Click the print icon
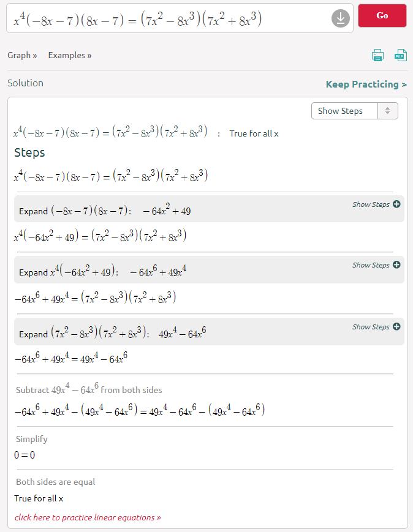The image size is (413, 532). [377, 56]
